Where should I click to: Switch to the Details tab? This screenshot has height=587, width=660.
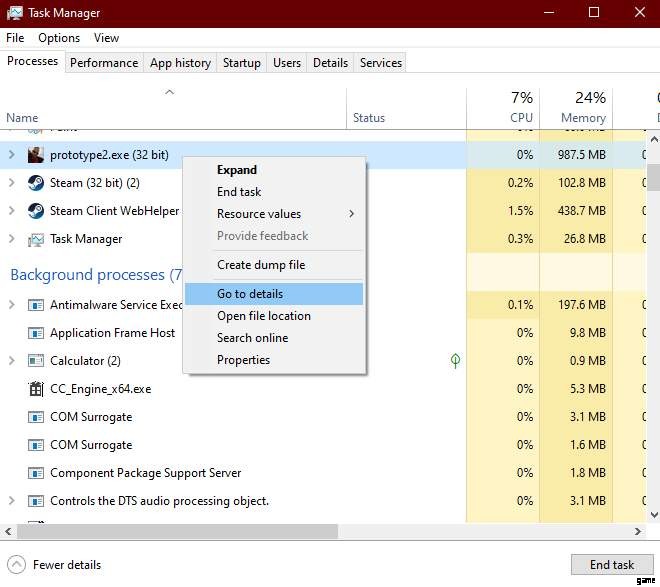pyautogui.click(x=330, y=63)
